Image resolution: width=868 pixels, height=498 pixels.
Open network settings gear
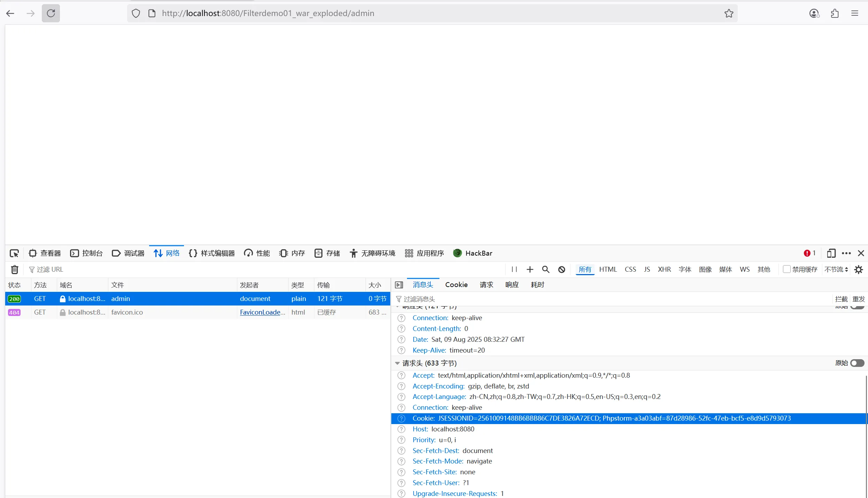[x=859, y=270]
